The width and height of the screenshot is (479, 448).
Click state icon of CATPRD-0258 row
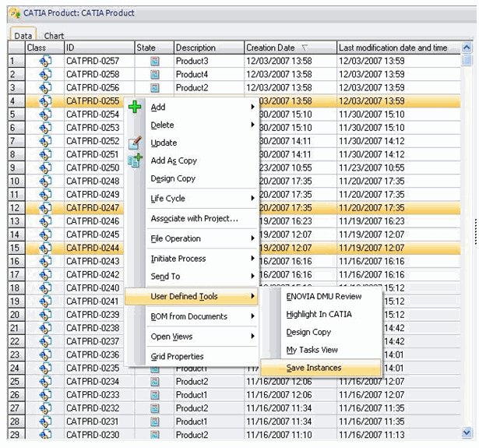[154, 74]
